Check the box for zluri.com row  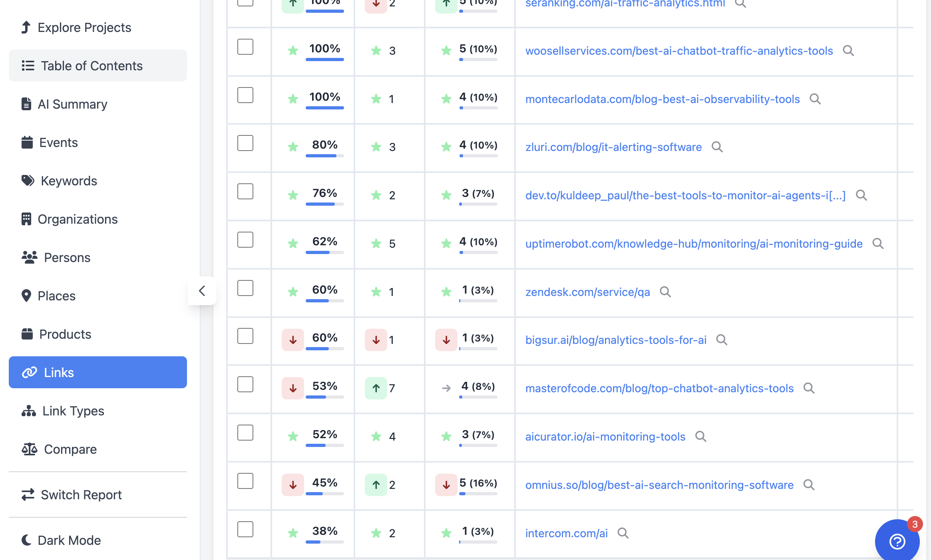pos(245,143)
